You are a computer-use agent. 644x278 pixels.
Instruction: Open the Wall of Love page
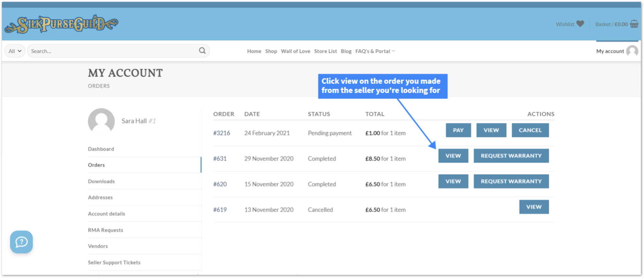coord(295,51)
